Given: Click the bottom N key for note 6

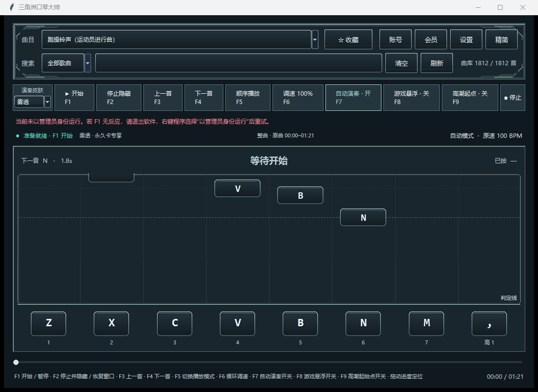Looking at the screenshot, I should 363,323.
